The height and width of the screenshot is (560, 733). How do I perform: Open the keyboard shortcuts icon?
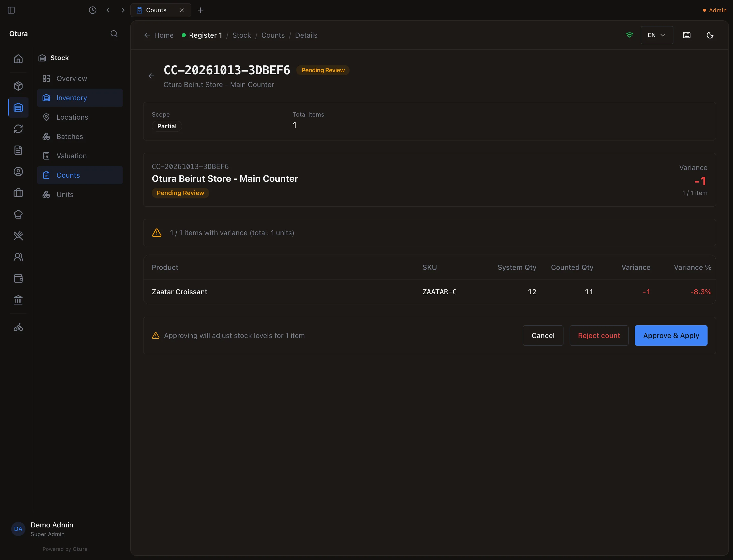[x=687, y=35]
